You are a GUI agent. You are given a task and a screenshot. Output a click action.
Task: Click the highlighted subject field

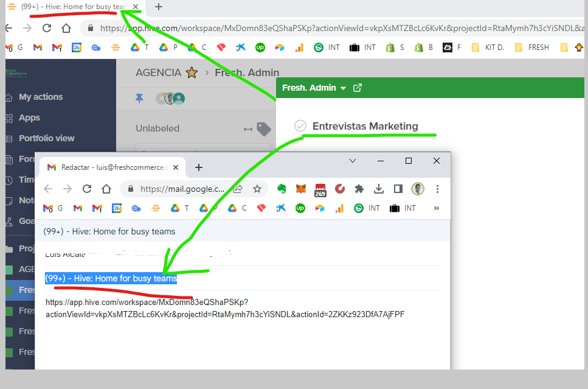point(111,278)
